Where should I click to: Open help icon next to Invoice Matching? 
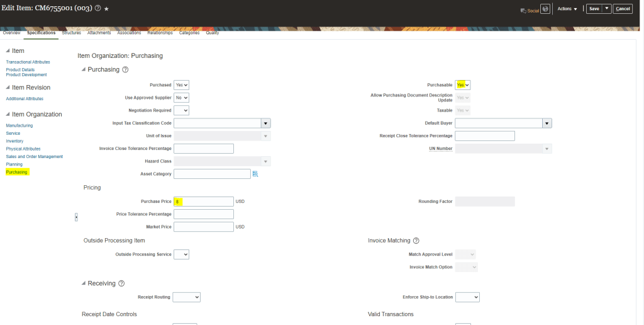pyautogui.click(x=416, y=241)
